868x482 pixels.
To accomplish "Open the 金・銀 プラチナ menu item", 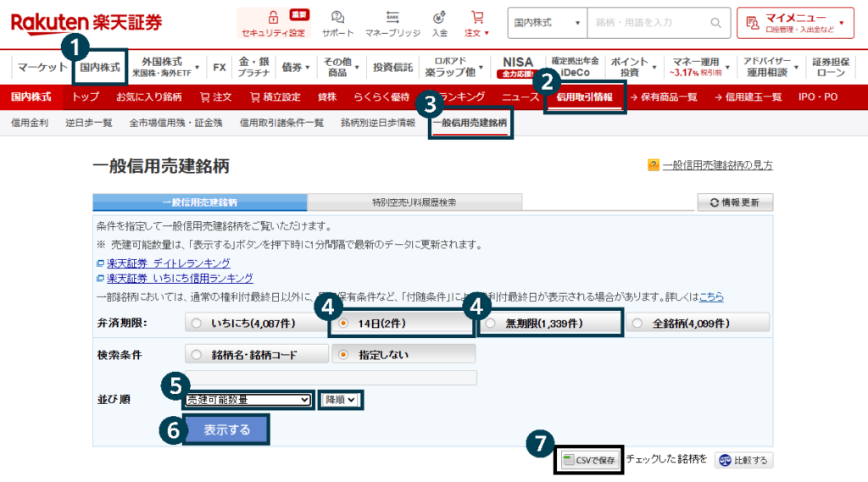I will coord(253,67).
